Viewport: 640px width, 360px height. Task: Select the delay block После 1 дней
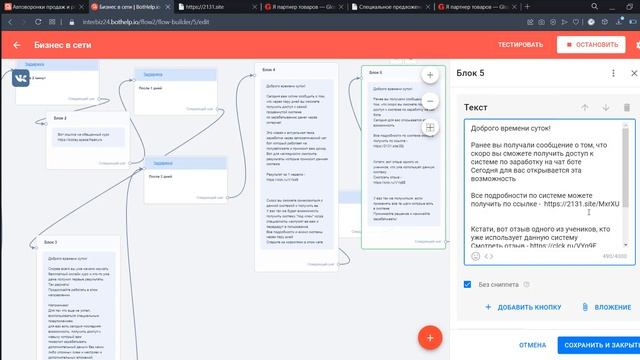pyautogui.click(x=176, y=91)
